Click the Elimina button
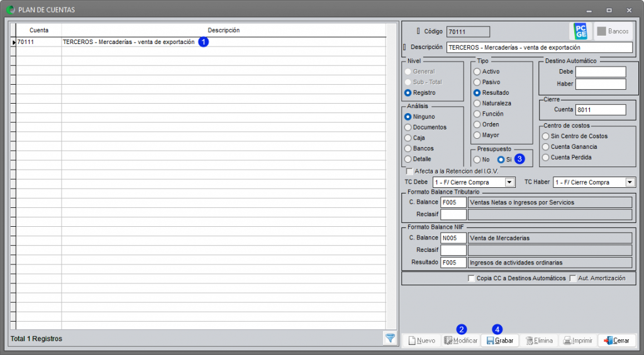 (539, 341)
